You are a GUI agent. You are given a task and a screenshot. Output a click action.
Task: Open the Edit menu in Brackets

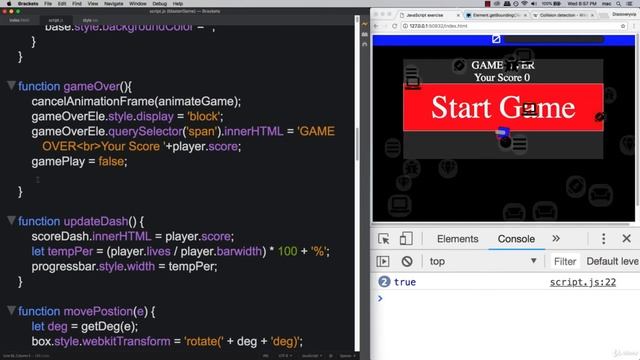tap(62, 4)
